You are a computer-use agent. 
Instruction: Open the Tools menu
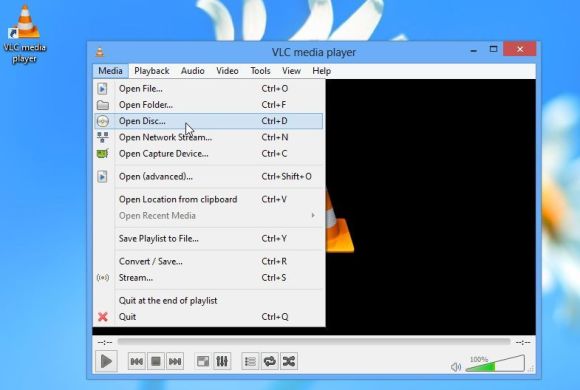tap(260, 71)
